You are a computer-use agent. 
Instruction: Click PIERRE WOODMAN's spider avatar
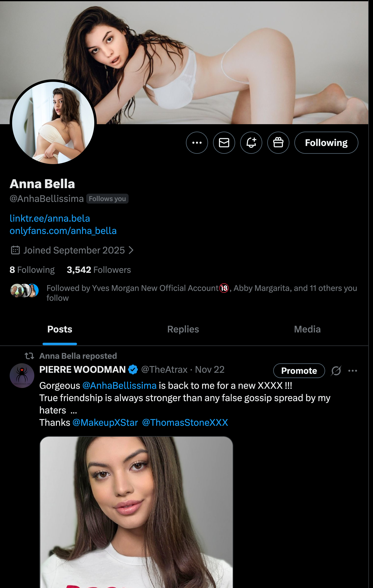pos(22,375)
